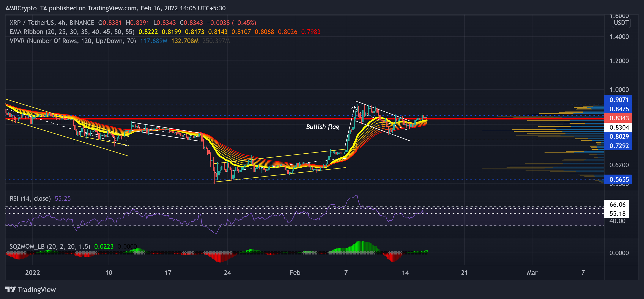Click the 'Bullish flag' chart annotation

[x=323, y=127]
